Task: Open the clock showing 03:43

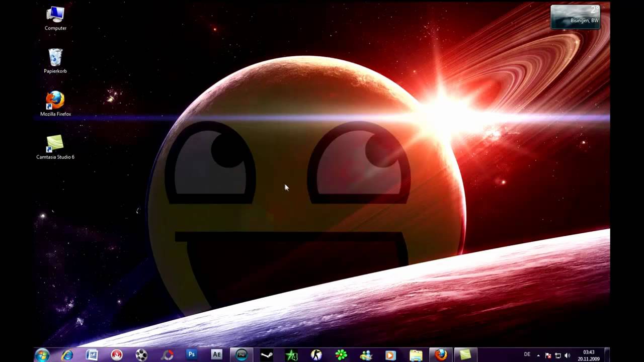Action: coord(589,355)
